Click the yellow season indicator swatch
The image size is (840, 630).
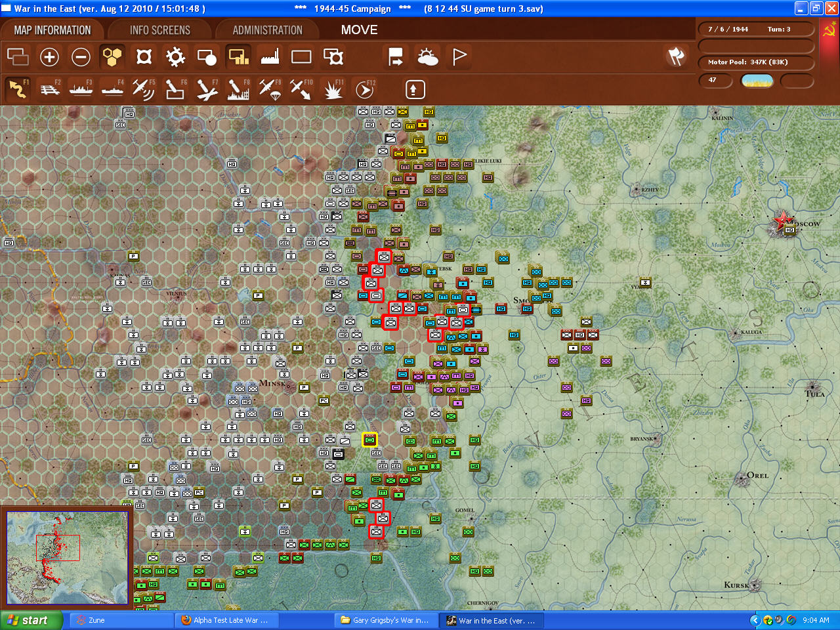757,81
